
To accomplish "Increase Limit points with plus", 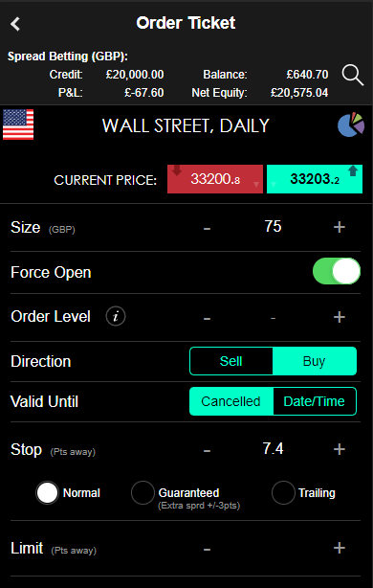I will (340, 548).
